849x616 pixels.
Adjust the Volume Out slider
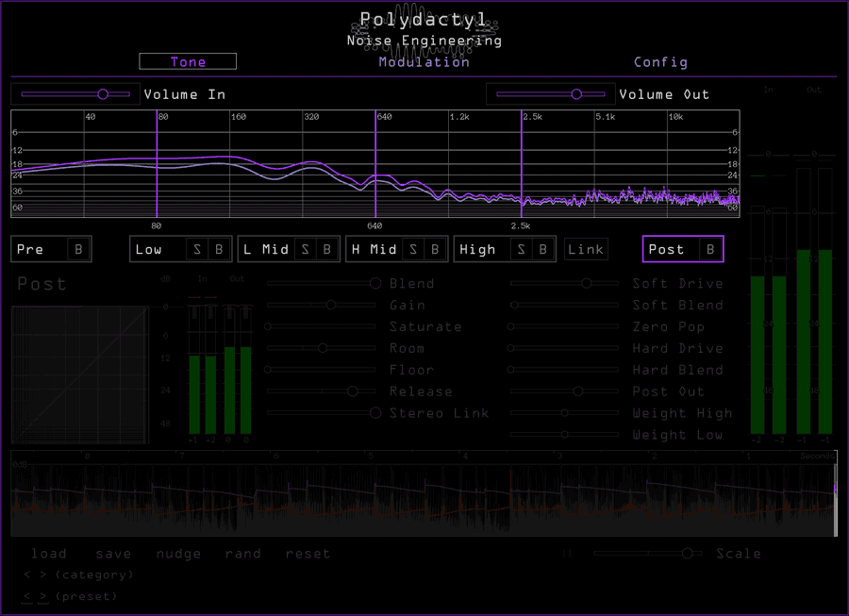(551, 94)
